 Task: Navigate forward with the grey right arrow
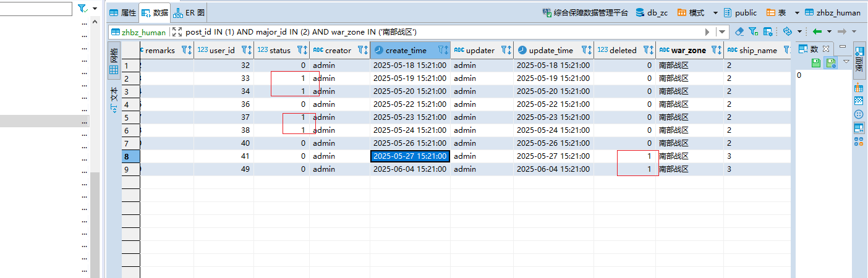click(x=842, y=32)
